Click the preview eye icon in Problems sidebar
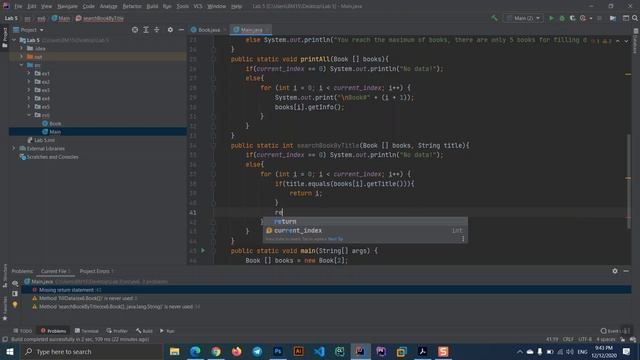Viewport: 640px width, 360px height. pos(15,283)
